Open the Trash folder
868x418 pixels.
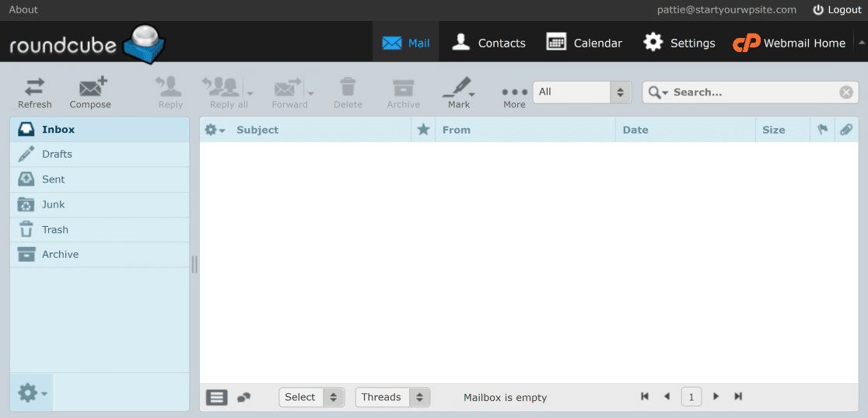click(x=100, y=229)
